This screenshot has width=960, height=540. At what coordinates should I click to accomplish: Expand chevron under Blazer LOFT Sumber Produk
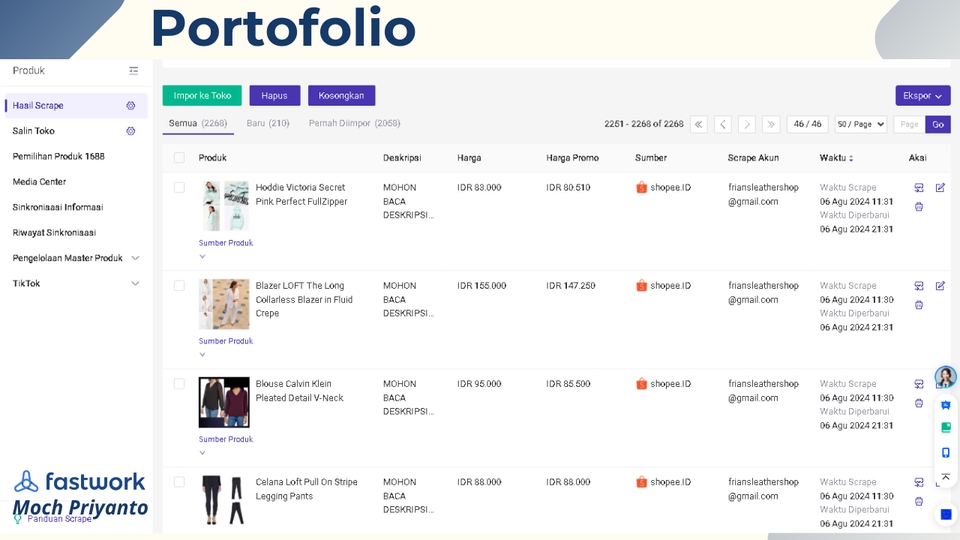coord(202,354)
